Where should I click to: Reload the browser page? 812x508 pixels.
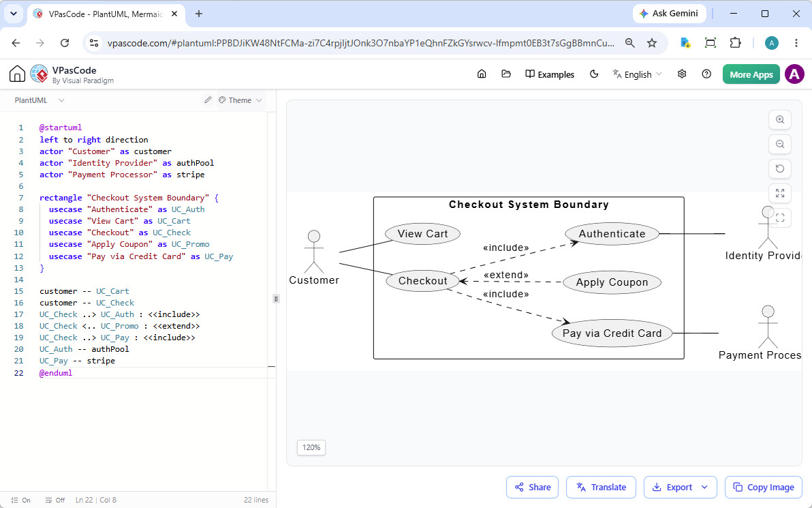click(x=65, y=43)
